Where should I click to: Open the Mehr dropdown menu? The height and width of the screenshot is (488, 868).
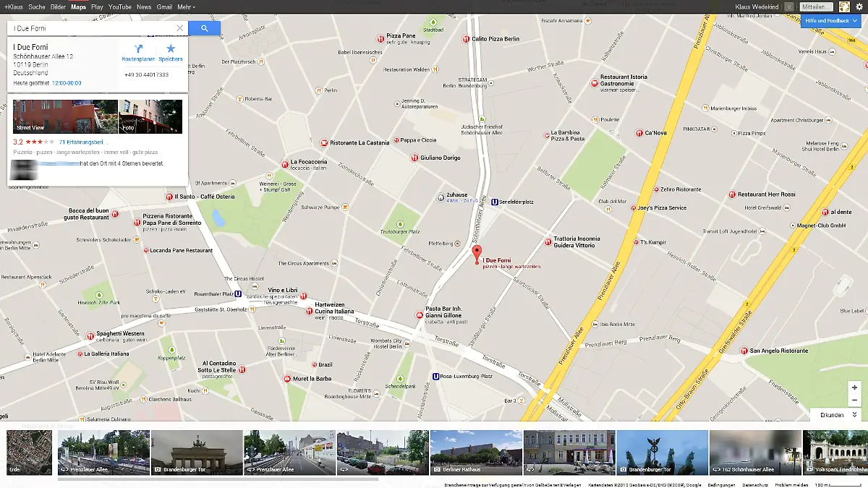click(x=185, y=7)
